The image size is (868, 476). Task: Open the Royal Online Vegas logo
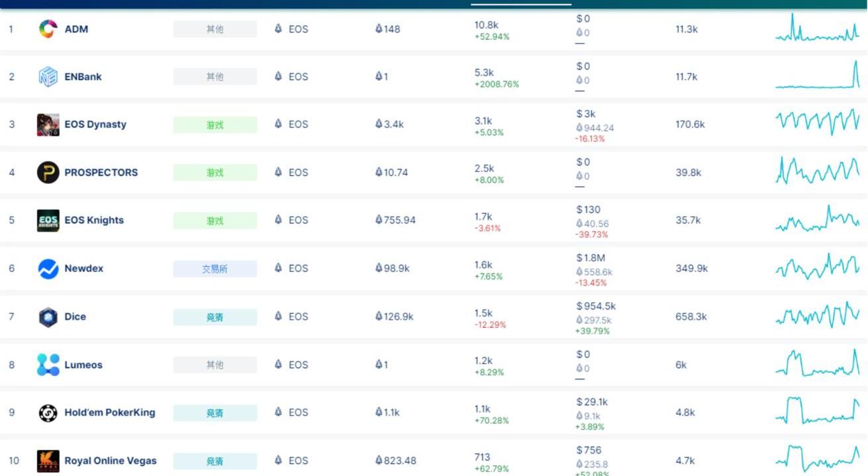[48, 461]
